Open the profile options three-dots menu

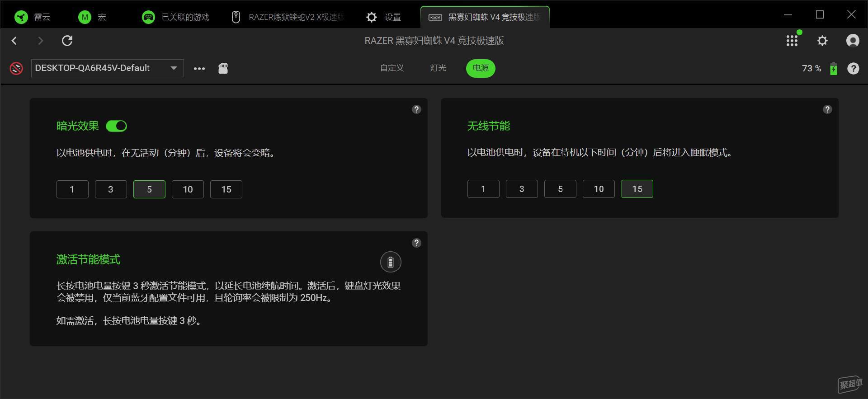point(199,69)
